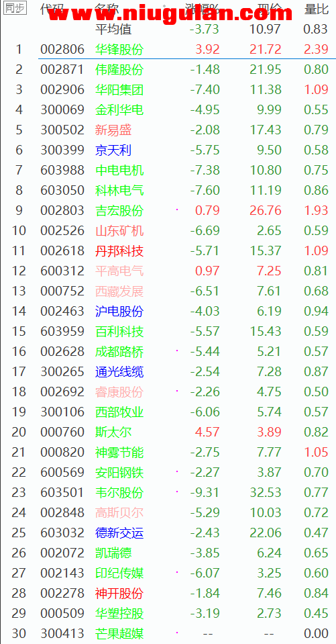Viewport: 336px width, 644px height.
Task: Open stock 通光线缆
Action: [x=119, y=372]
